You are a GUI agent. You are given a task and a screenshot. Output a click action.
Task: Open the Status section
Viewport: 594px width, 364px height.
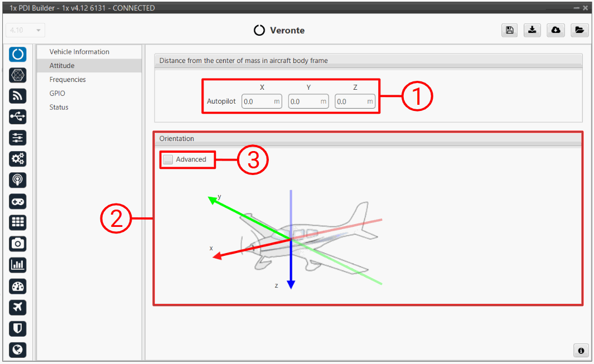pos(59,107)
